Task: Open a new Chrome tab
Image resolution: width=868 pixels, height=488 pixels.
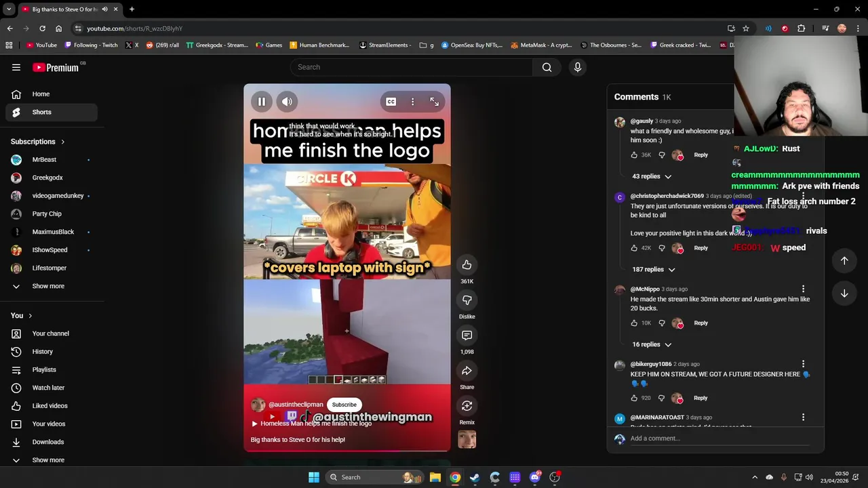Action: coord(132,9)
